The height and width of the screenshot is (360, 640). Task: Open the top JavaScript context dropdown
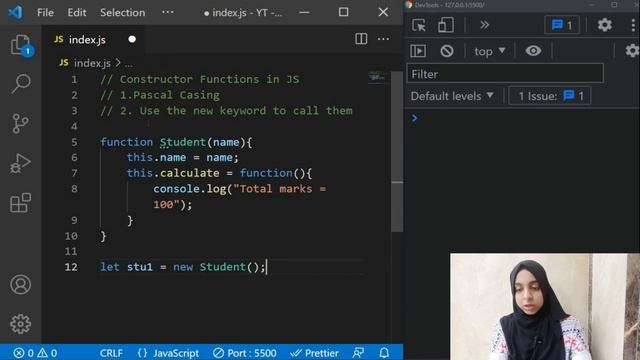[489, 51]
